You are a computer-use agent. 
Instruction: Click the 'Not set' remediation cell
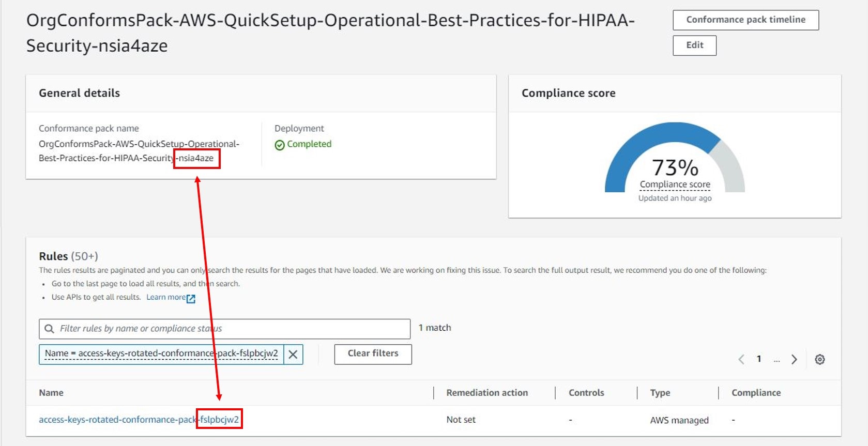click(461, 420)
